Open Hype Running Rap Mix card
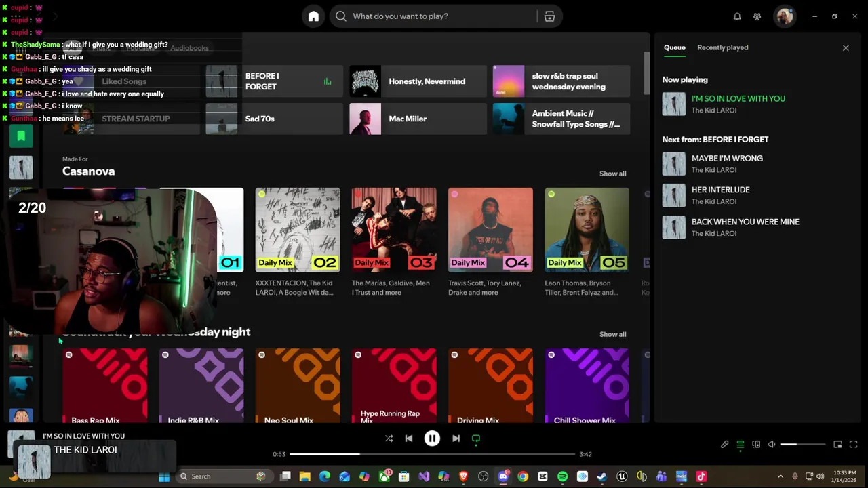 coord(394,386)
